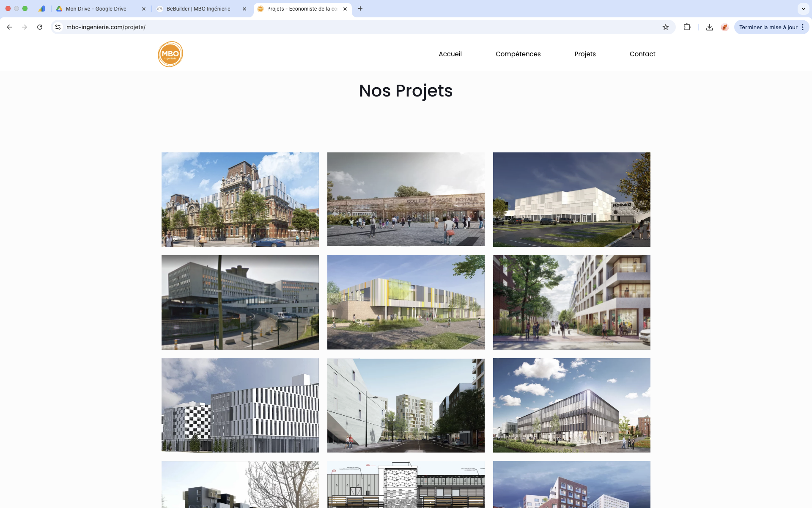Open the Collège Chasse Royale project image
The image size is (812, 508).
tap(406, 199)
